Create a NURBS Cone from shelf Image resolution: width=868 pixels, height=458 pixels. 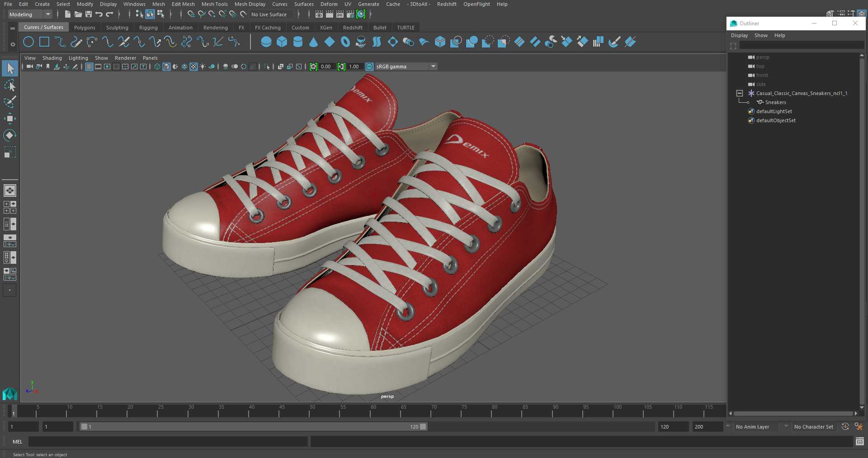tap(313, 42)
